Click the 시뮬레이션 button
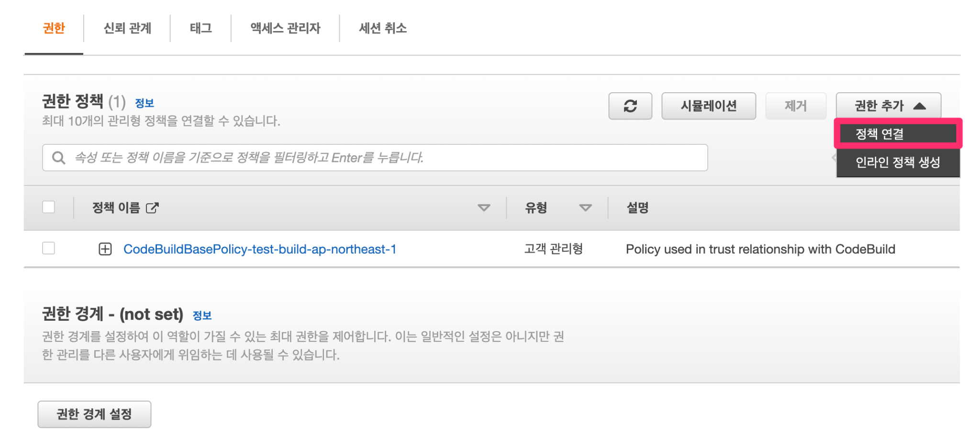The width and height of the screenshot is (980, 434). pos(708,106)
